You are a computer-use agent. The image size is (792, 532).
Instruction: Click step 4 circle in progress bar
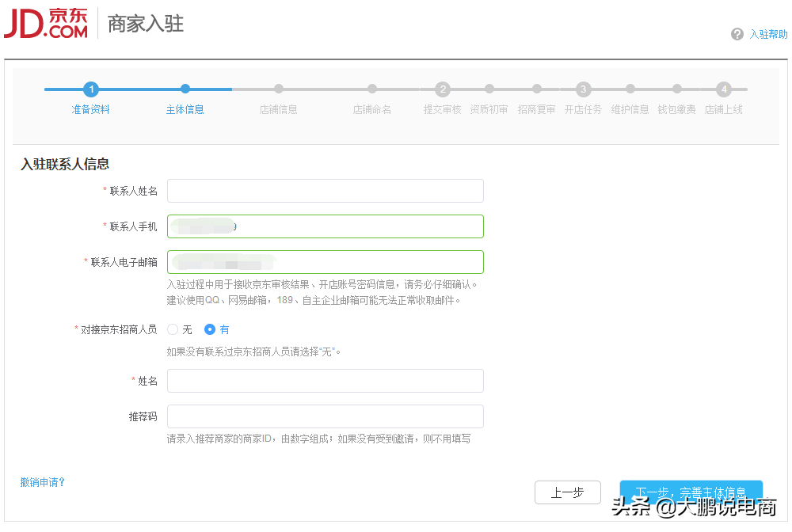[x=723, y=89]
